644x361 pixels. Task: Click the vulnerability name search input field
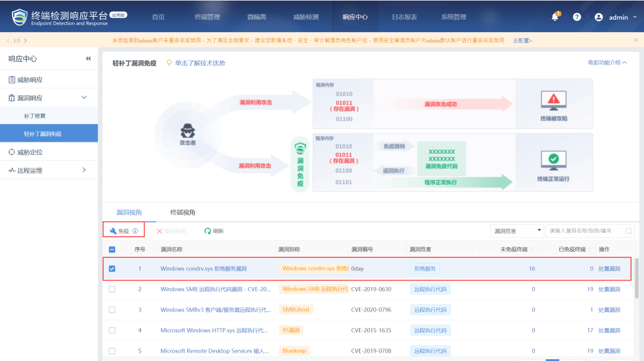(x=584, y=231)
